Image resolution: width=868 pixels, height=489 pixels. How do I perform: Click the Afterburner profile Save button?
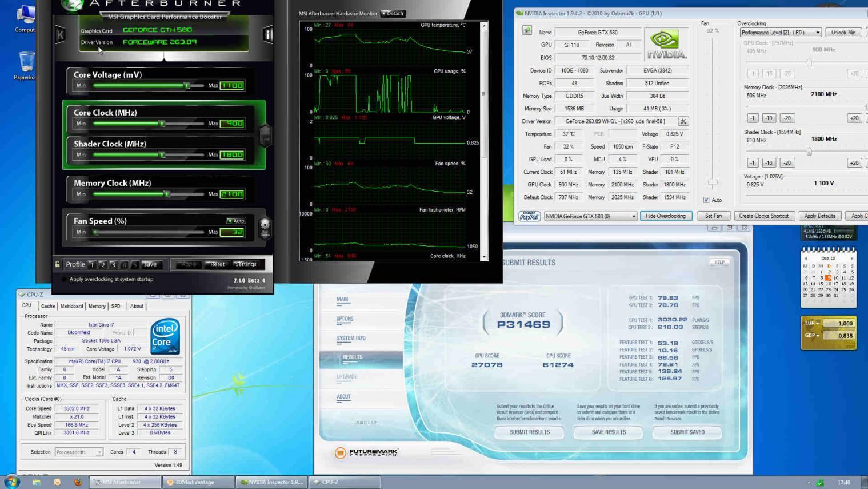click(150, 264)
